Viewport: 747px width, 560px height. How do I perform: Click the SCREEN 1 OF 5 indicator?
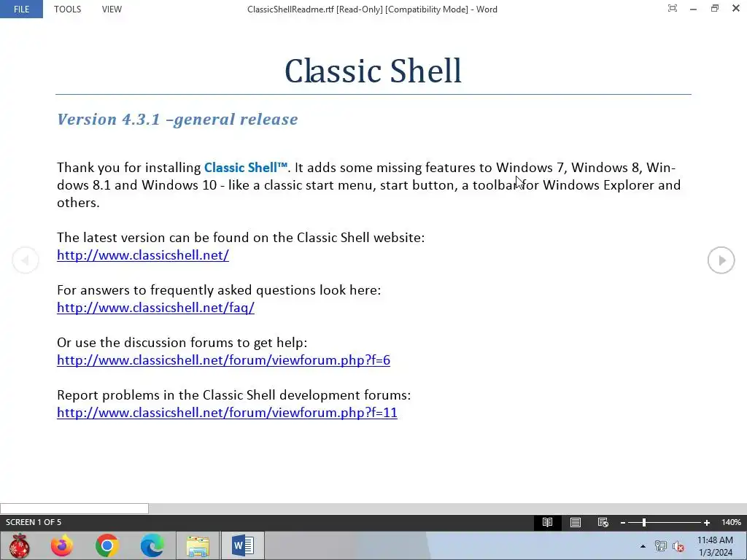click(x=34, y=522)
